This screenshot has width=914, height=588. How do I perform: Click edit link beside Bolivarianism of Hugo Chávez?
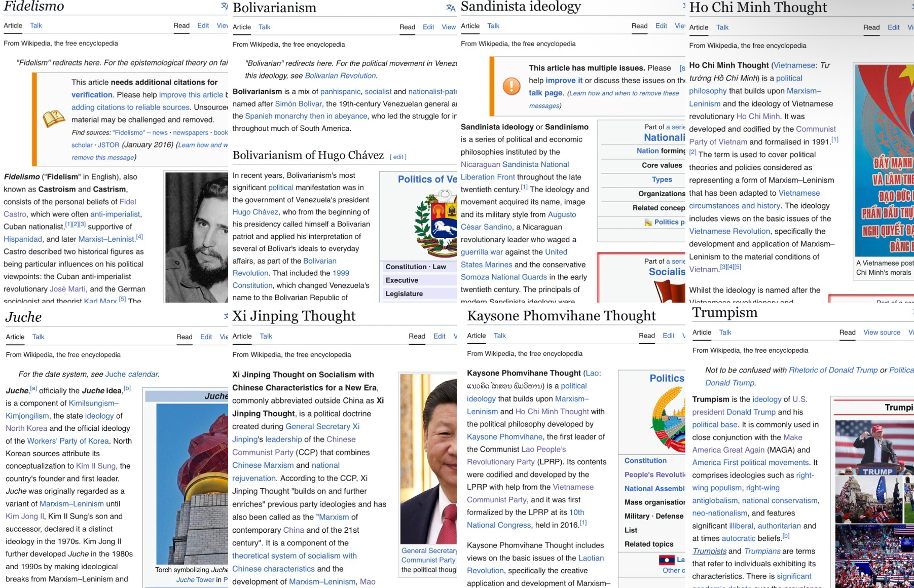click(398, 157)
